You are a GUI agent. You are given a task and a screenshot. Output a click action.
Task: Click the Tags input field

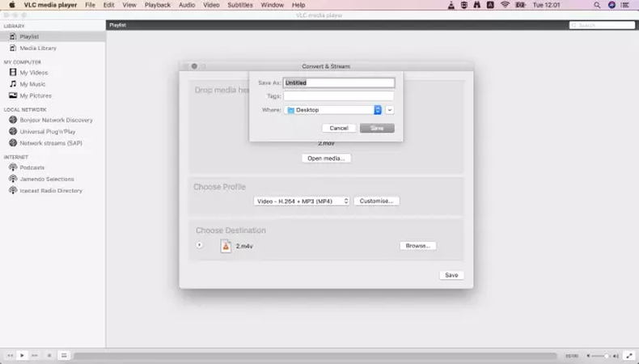(339, 96)
